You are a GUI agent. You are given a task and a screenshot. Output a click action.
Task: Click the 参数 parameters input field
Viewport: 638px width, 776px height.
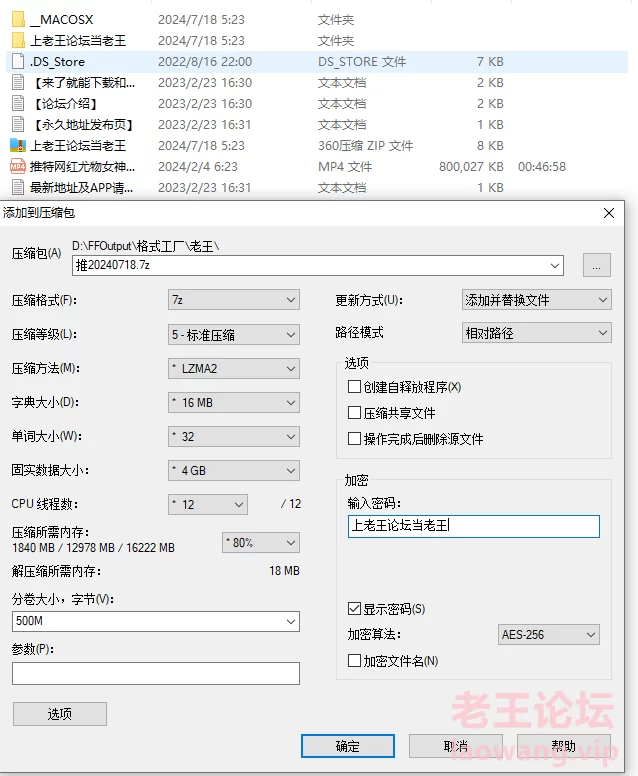pos(156,674)
